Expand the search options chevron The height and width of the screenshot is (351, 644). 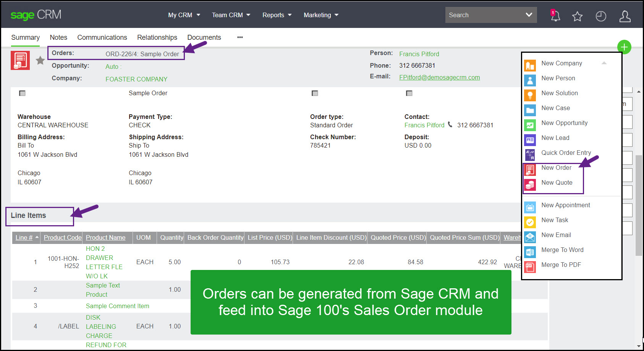[529, 15]
